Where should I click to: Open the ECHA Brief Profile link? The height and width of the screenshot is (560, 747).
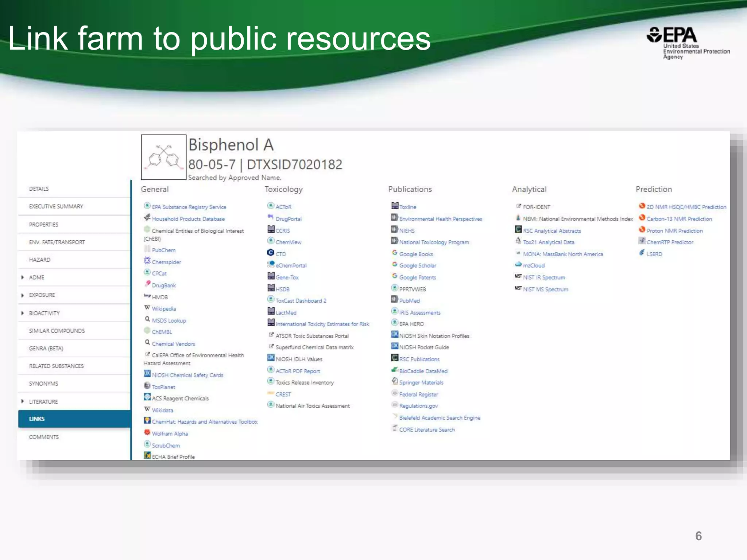pyautogui.click(x=173, y=457)
